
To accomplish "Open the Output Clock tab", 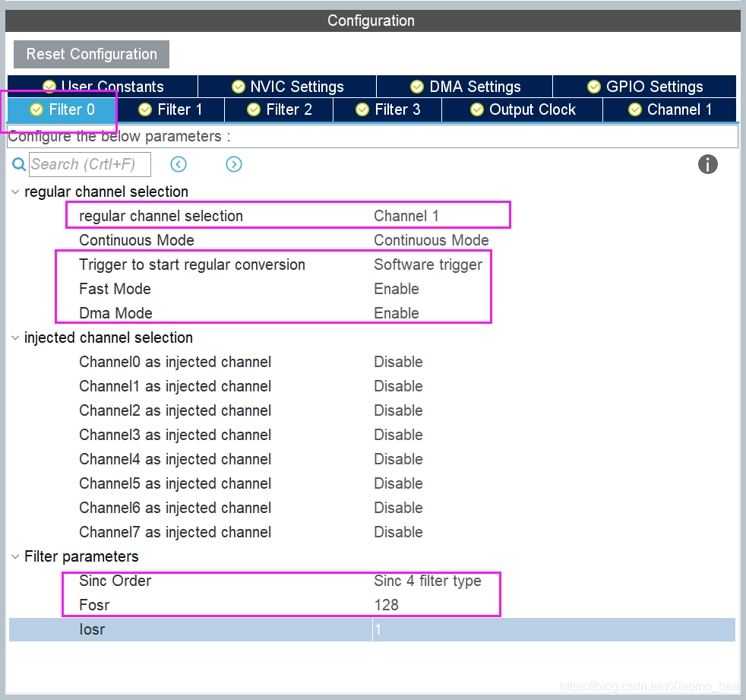I will 523,109.
